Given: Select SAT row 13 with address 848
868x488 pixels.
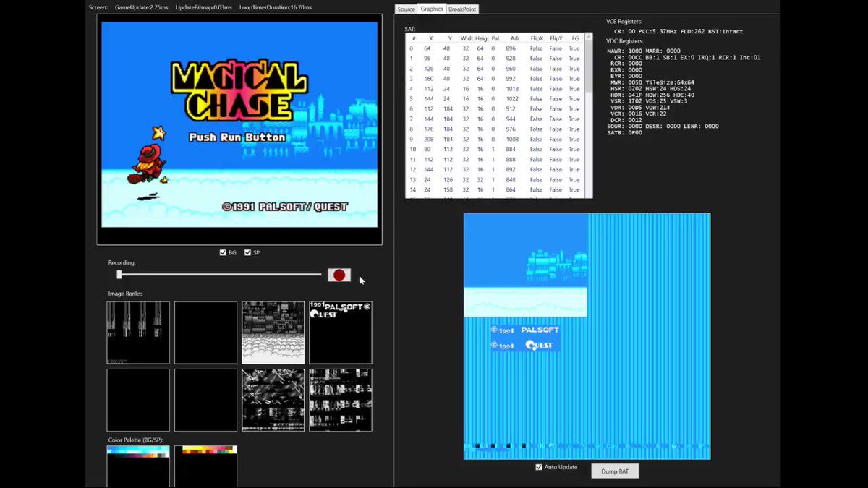Looking at the screenshot, I should 495,180.
